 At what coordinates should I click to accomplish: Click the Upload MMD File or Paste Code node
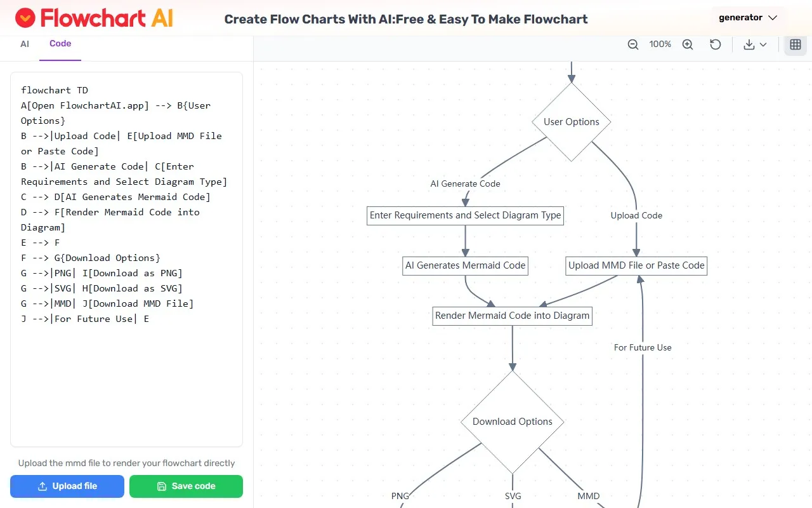[x=636, y=265]
